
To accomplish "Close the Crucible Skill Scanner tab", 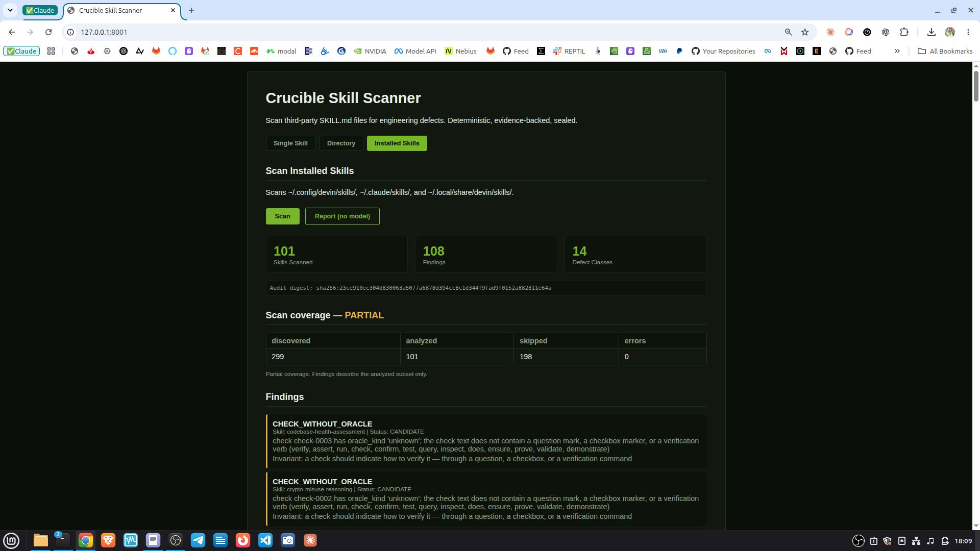I will [x=173, y=10].
